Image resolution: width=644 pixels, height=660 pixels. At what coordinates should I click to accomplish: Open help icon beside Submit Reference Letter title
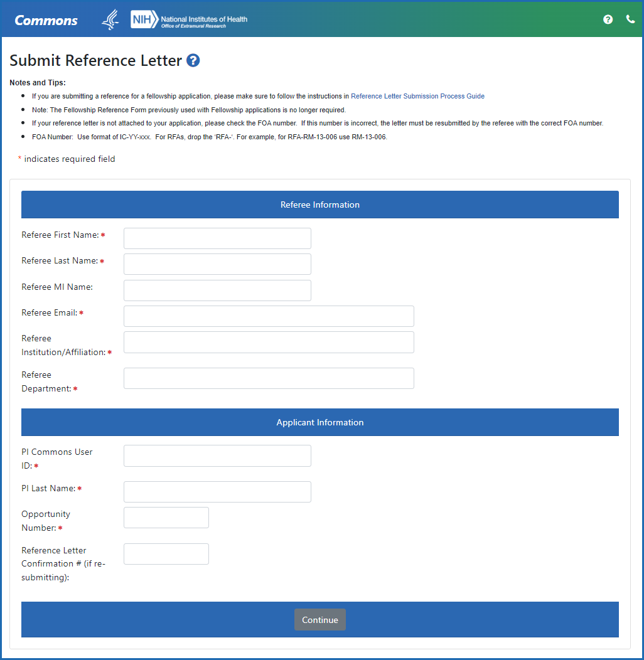click(193, 61)
